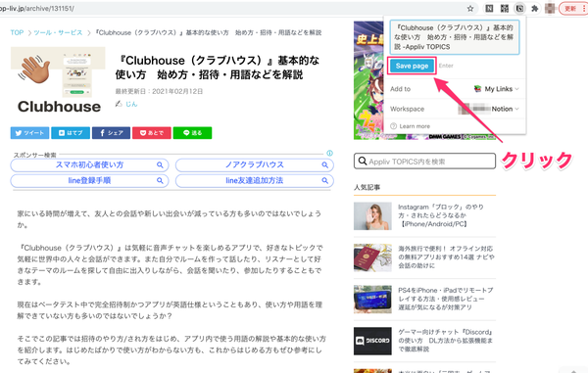
Task: Open the 海外旅行で便利 offline apps article
Action: tap(446, 257)
